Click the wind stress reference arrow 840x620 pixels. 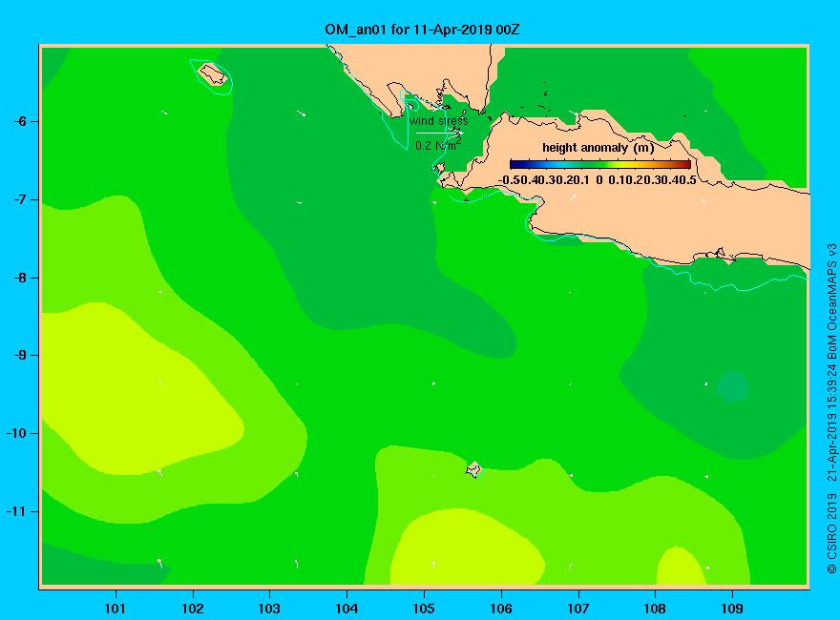439,133
